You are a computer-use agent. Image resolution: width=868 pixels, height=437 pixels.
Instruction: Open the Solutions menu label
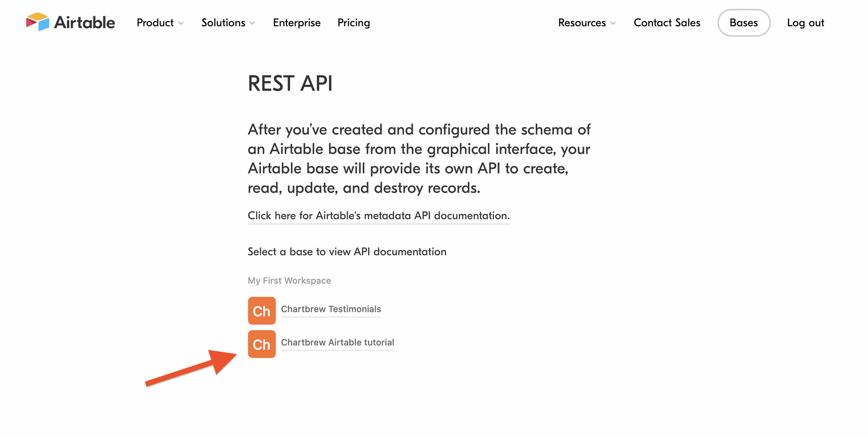[223, 23]
